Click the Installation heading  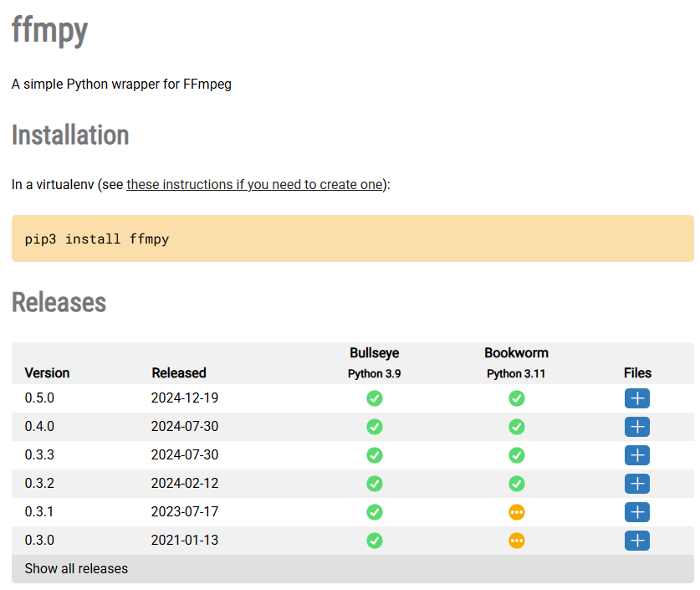70,135
